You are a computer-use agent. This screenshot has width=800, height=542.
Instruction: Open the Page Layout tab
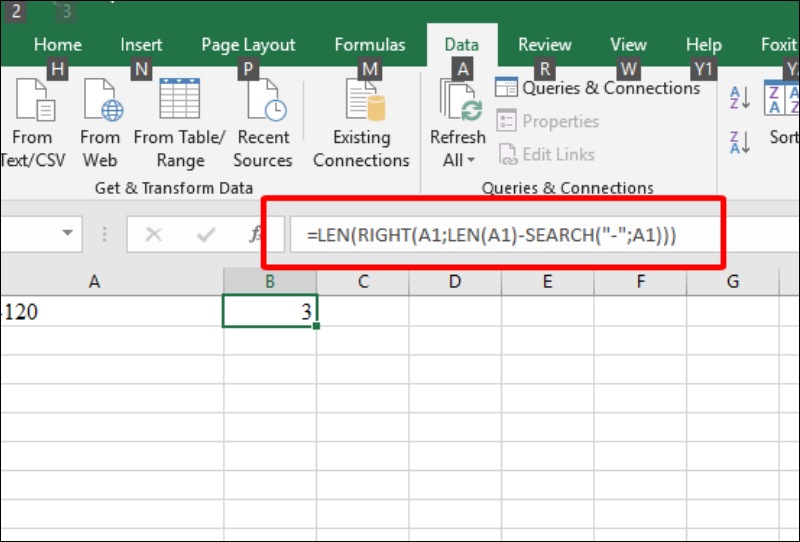coord(248,45)
